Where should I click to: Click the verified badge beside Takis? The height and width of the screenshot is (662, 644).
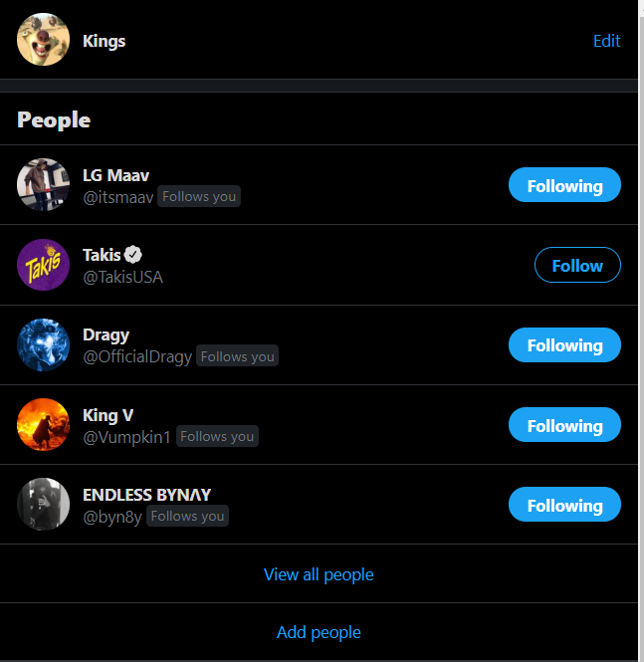(x=132, y=255)
